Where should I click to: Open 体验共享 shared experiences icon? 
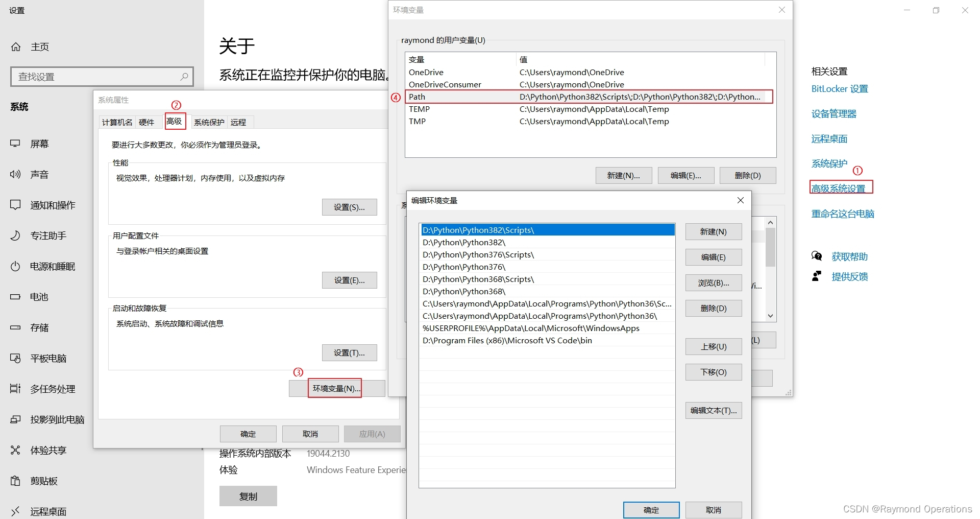click(x=15, y=450)
